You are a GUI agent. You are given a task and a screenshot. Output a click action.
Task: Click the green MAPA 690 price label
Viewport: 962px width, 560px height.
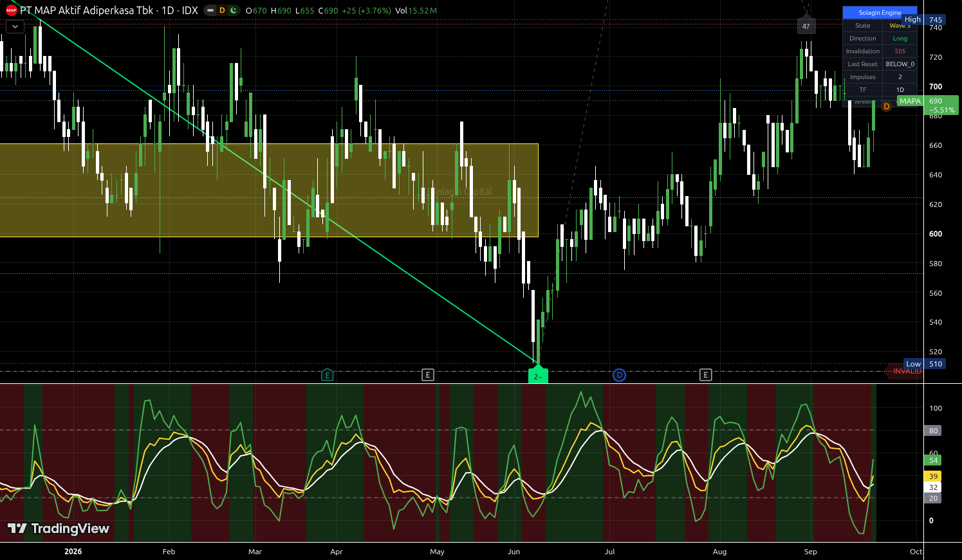pyautogui.click(x=928, y=105)
